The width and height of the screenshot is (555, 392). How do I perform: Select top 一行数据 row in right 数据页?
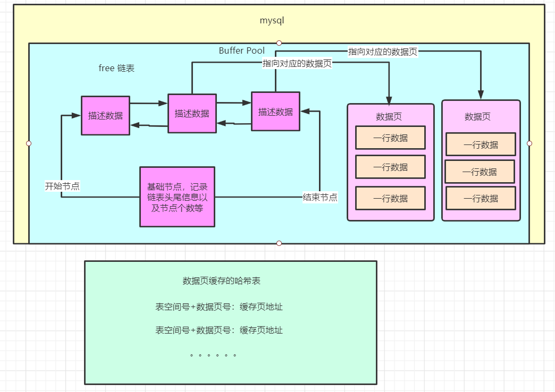(481, 144)
